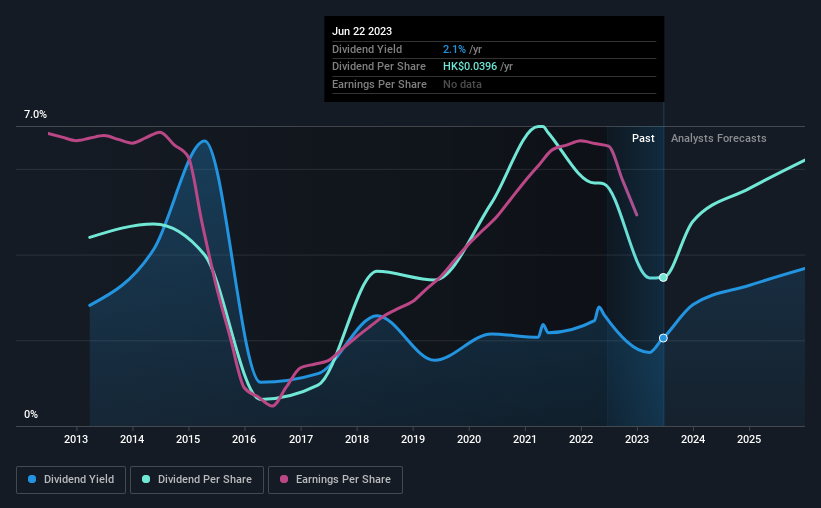
Task: Toggle the Earnings Per Share legend button
Action: pyautogui.click(x=335, y=480)
